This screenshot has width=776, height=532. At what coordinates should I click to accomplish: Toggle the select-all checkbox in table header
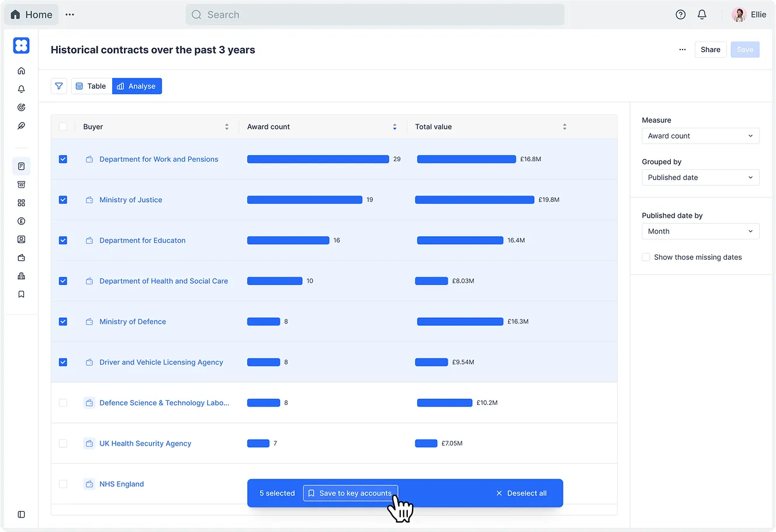pos(63,127)
